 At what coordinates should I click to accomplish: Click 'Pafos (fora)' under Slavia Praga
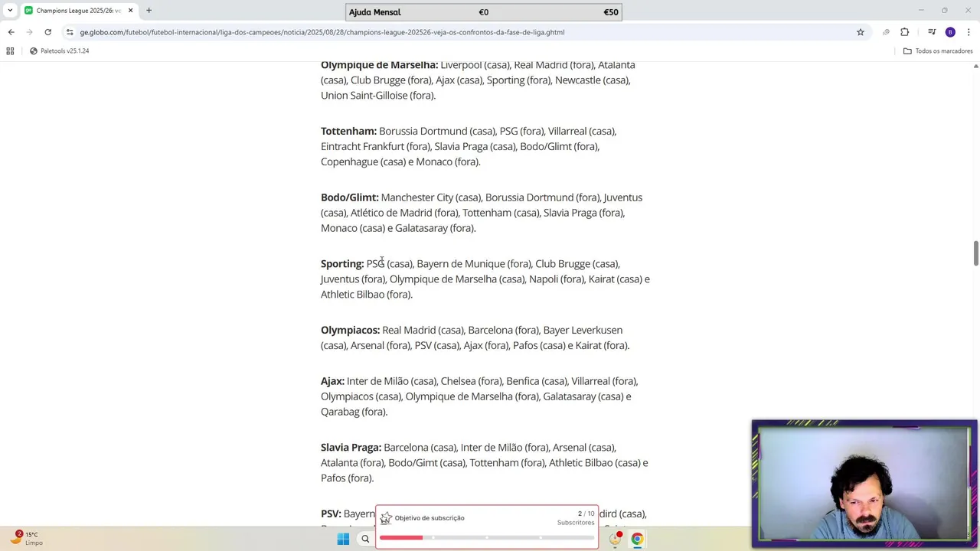[x=347, y=478]
